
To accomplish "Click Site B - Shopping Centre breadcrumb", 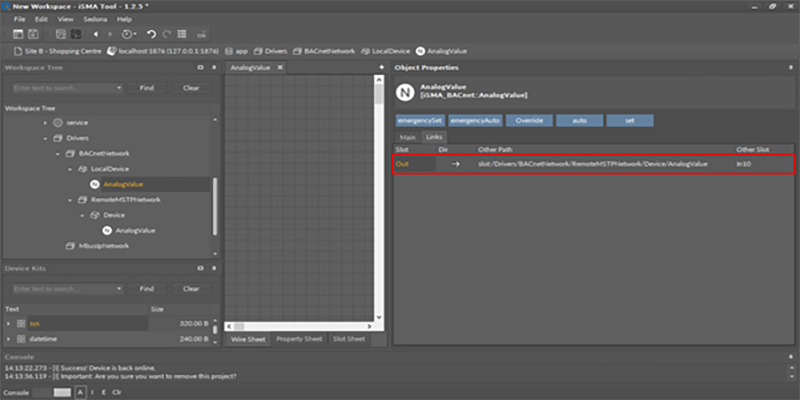I will tap(58, 51).
